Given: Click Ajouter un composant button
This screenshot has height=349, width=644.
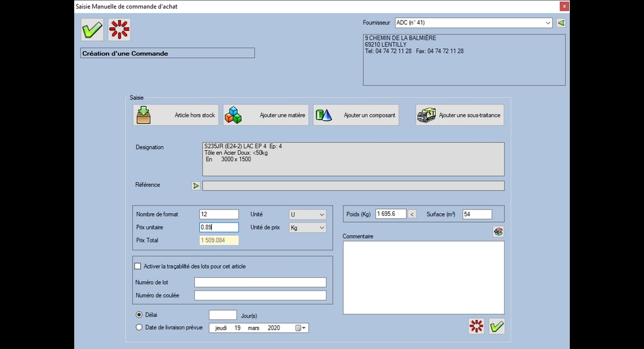Looking at the screenshot, I should click(356, 115).
